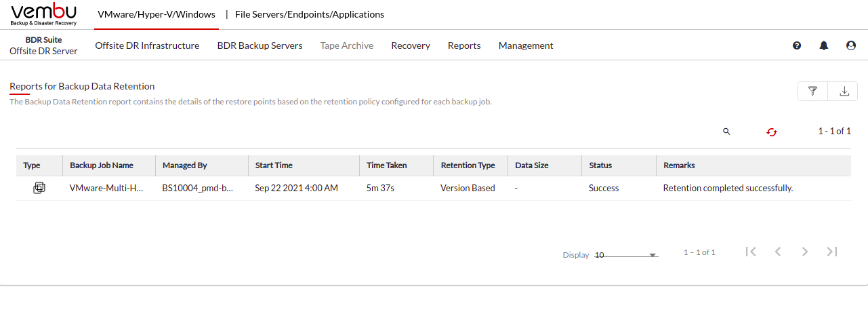Image resolution: width=868 pixels, height=316 pixels.
Task: Switch to File Servers/Endpoints/Applications tab
Action: pos(310,14)
